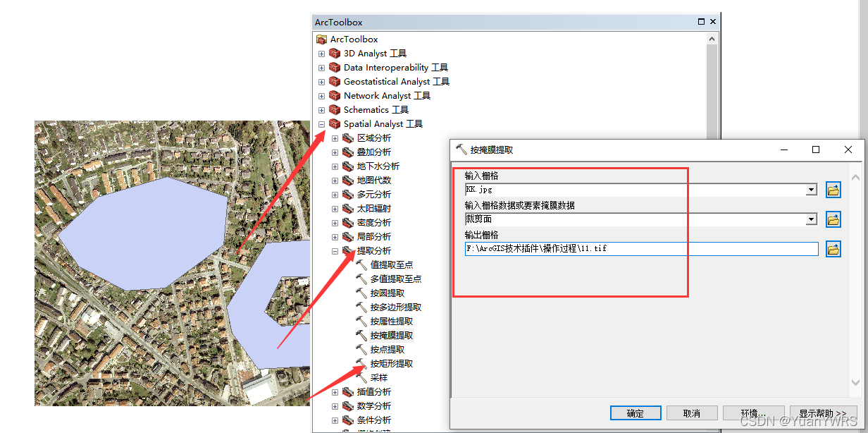The height and width of the screenshot is (433, 868).
Task: Browse output raster location with folder icon
Action: (x=833, y=249)
